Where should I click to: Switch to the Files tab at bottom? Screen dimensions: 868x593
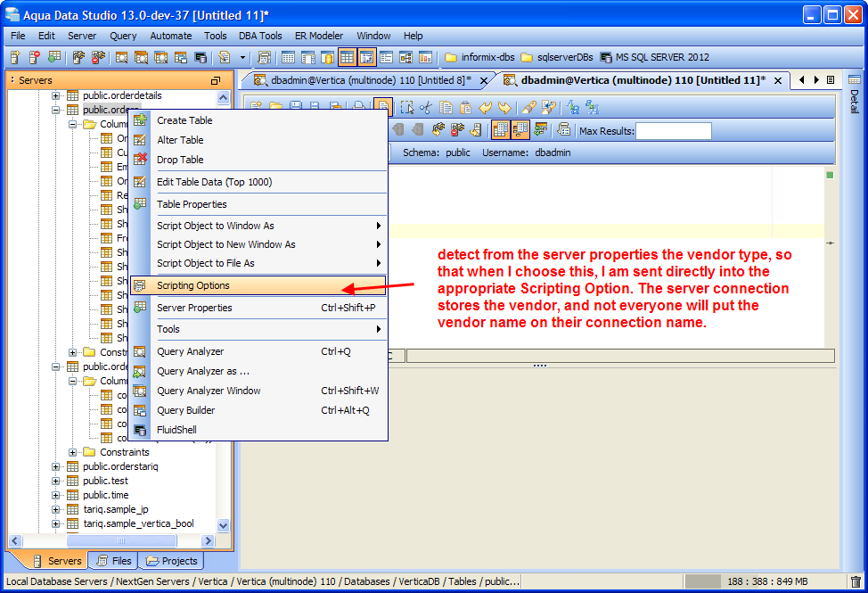[x=115, y=561]
